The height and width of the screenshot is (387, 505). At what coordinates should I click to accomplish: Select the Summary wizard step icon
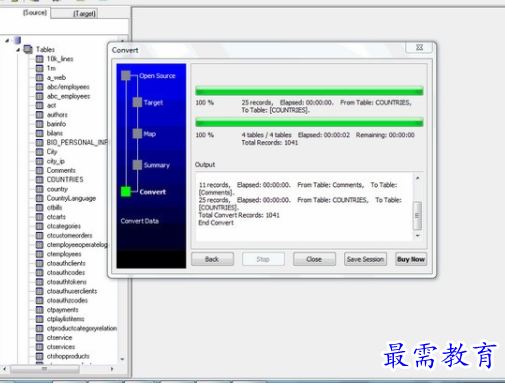(x=137, y=165)
